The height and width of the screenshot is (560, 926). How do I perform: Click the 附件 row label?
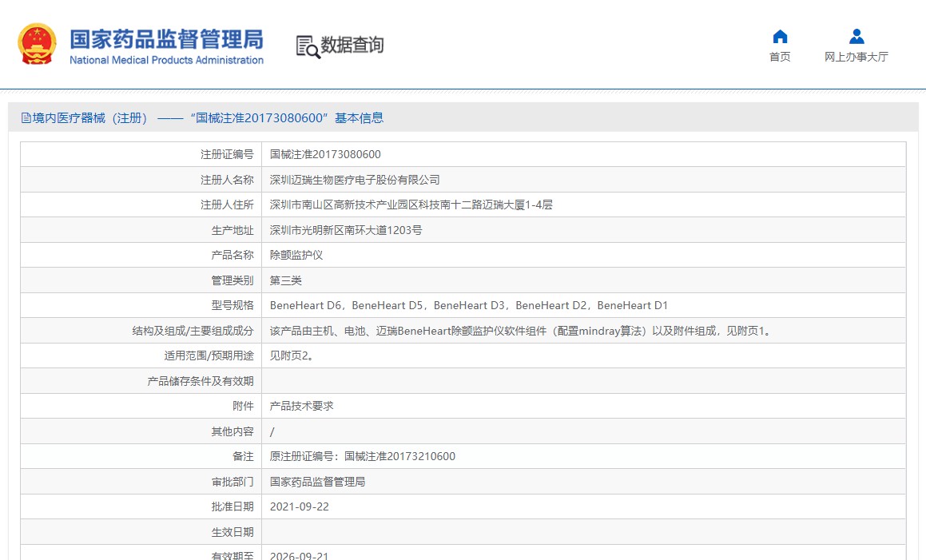244,406
